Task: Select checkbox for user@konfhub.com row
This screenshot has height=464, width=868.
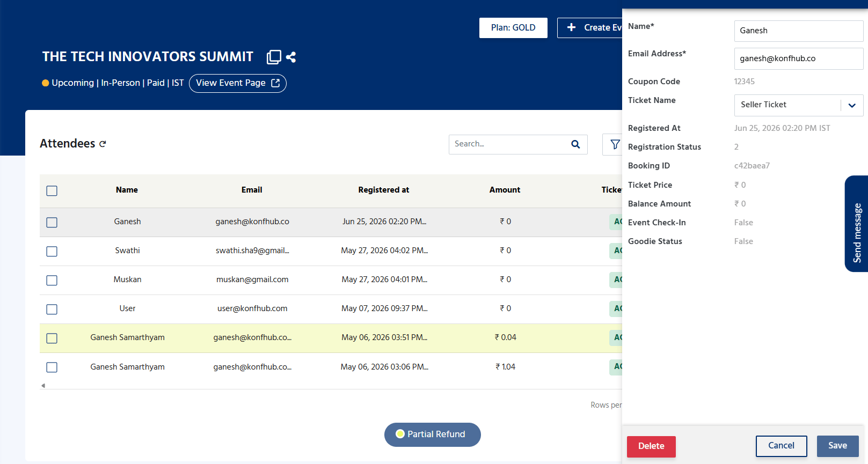Action: tap(52, 310)
